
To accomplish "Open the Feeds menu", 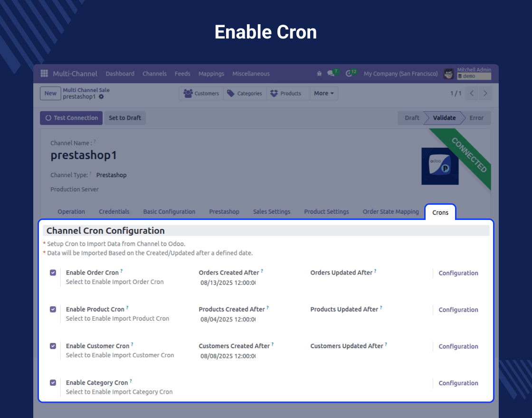I will (x=182, y=74).
